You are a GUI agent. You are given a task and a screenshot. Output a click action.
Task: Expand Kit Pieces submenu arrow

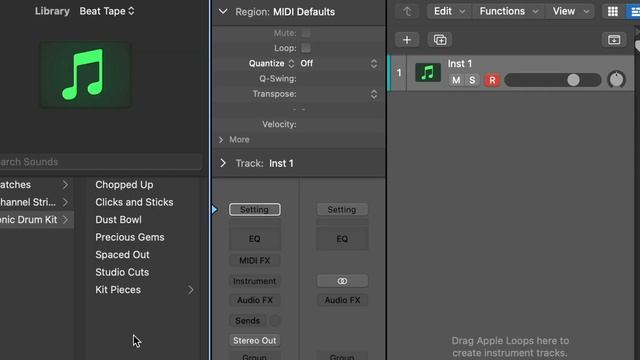pos(191,290)
